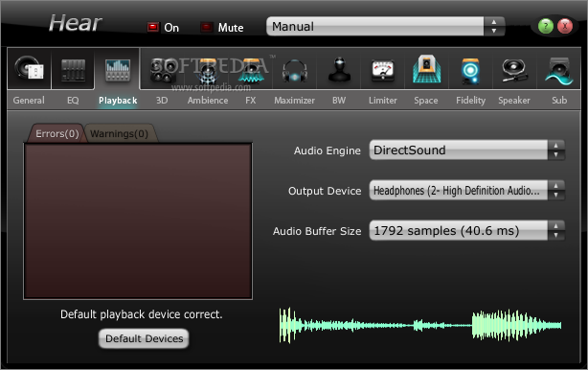This screenshot has width=588, height=370.
Task: Click the 'Audio Engine' label
Action: [328, 150]
